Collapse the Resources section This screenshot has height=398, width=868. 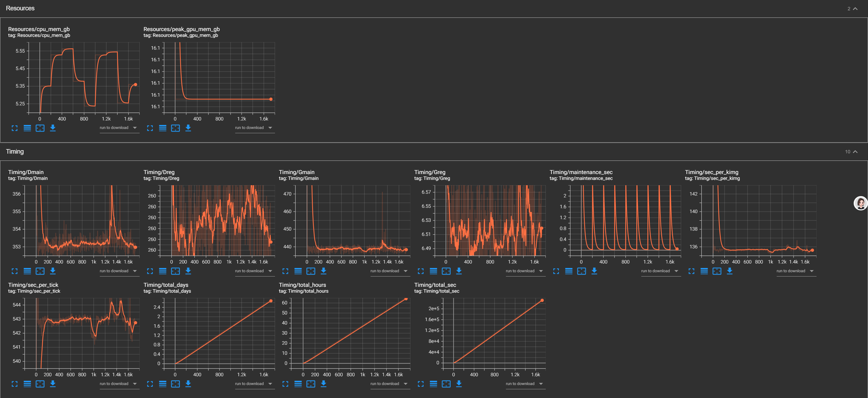pyautogui.click(x=855, y=9)
